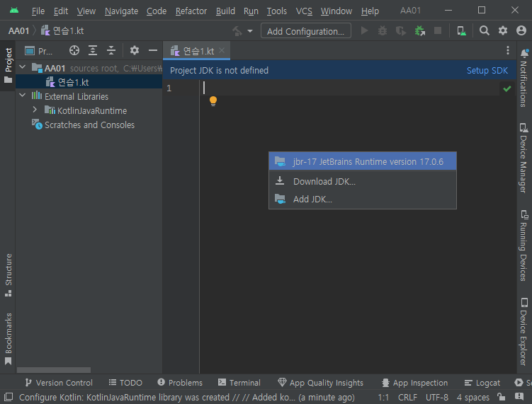
Task: Click the build hammer icon
Action: 237,31
